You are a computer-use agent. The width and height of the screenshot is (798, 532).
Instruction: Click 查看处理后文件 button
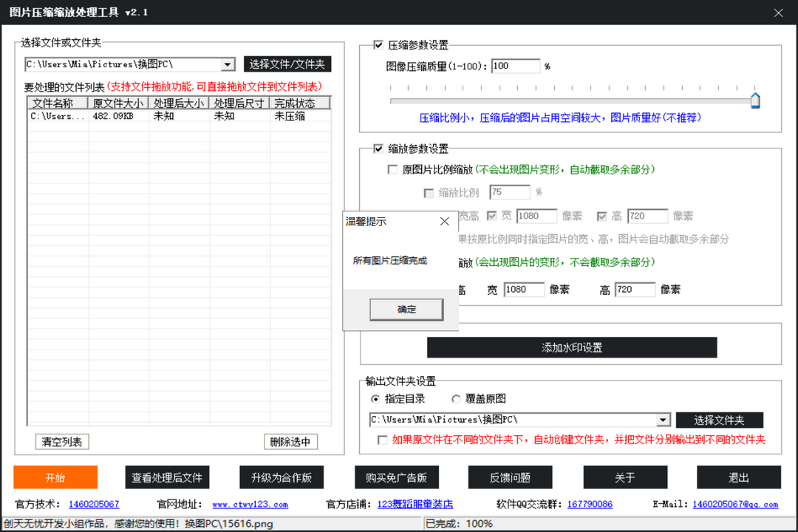coord(167,477)
